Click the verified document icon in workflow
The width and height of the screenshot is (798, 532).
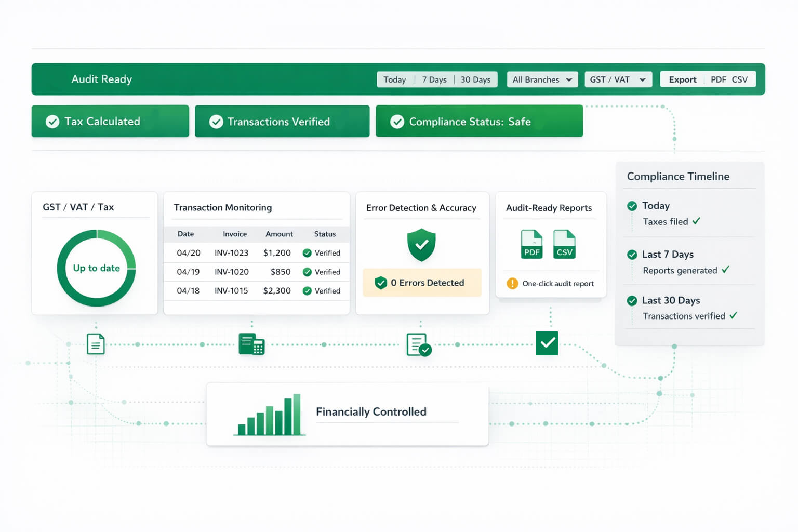[x=419, y=345]
